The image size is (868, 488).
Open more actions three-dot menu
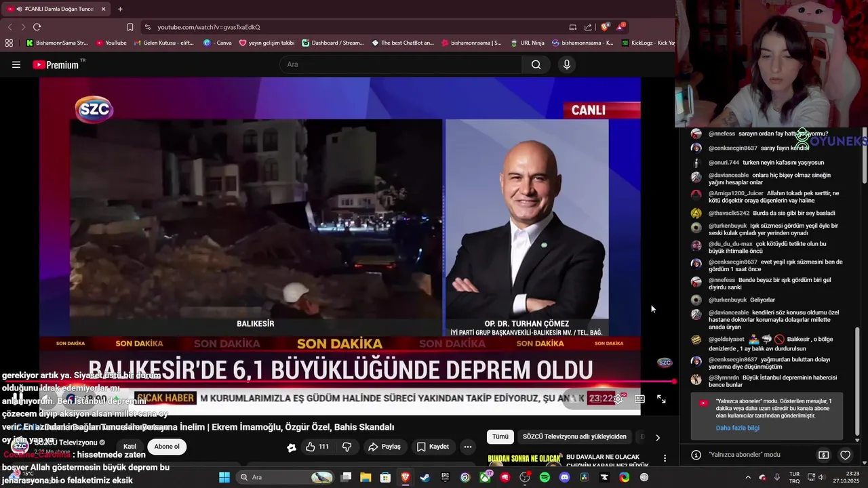[467, 447]
